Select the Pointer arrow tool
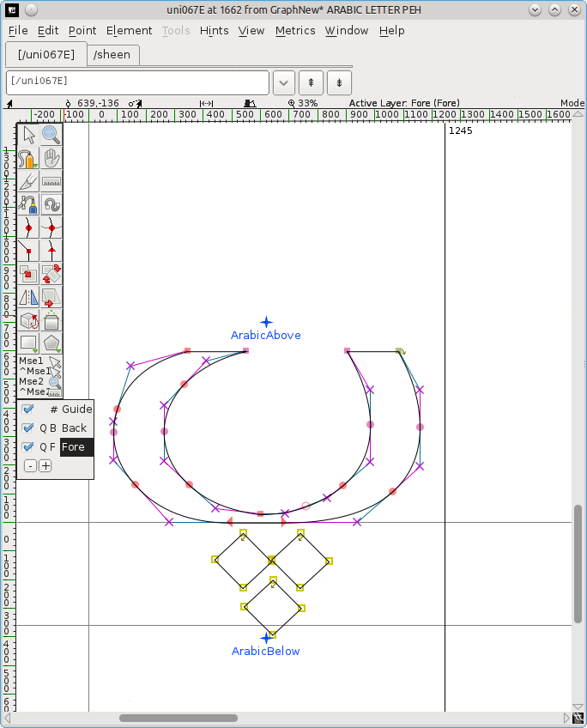The height and width of the screenshot is (728, 587). [28, 135]
